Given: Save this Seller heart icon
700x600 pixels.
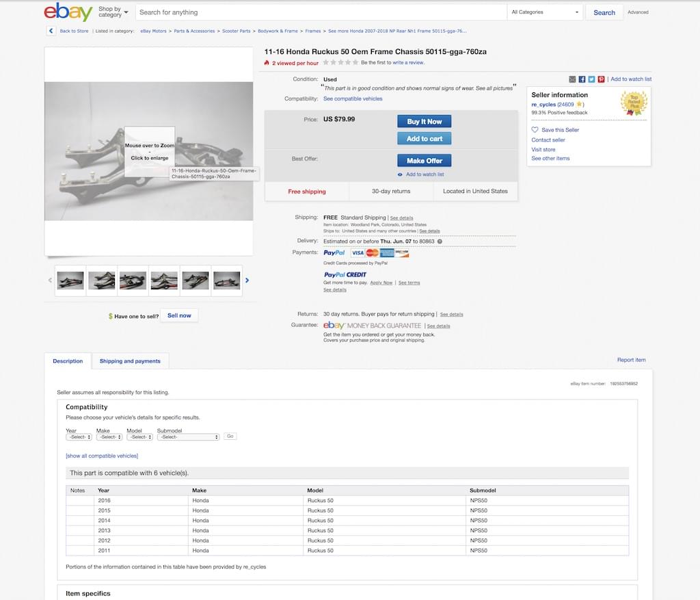Looking at the screenshot, I should pyautogui.click(x=535, y=129).
